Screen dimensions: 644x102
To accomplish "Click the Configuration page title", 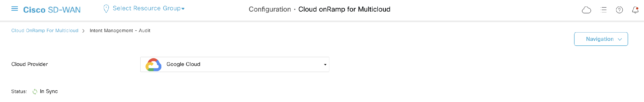I will [x=270, y=9].
